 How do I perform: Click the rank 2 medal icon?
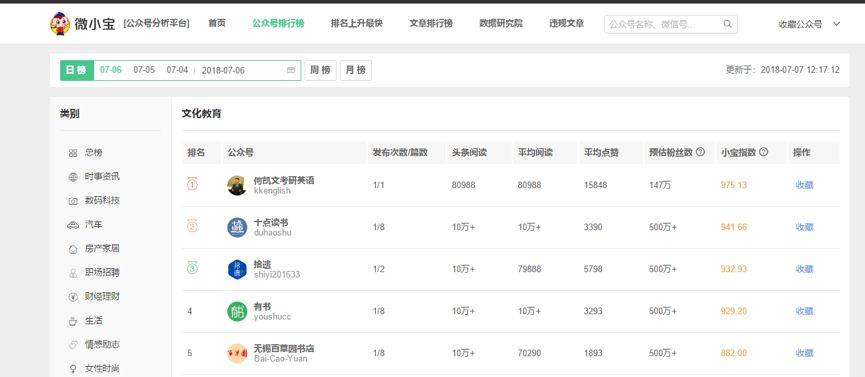point(192,226)
